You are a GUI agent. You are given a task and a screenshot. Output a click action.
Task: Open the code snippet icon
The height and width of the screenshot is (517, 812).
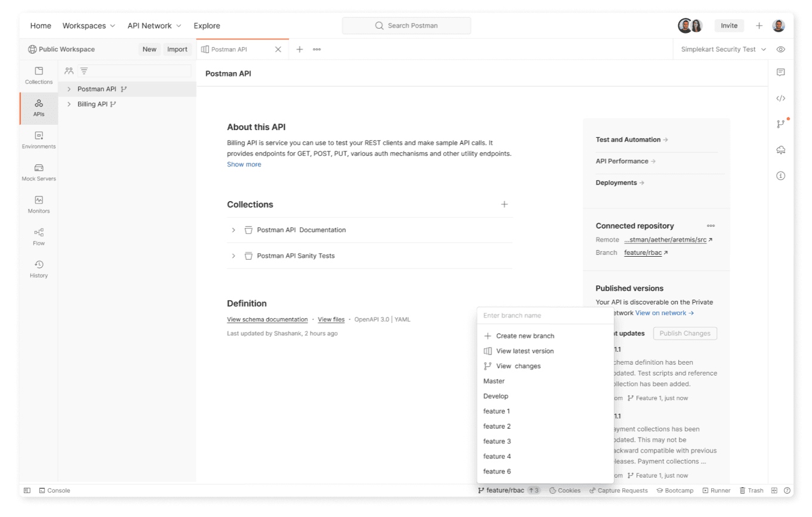[780, 99]
